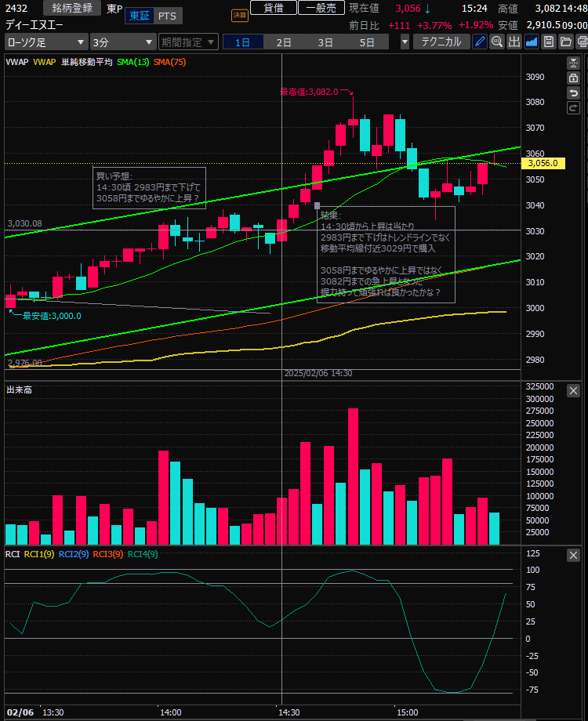Close the 出来高 volume panel
This screenshot has width=588, height=721.
573,390
